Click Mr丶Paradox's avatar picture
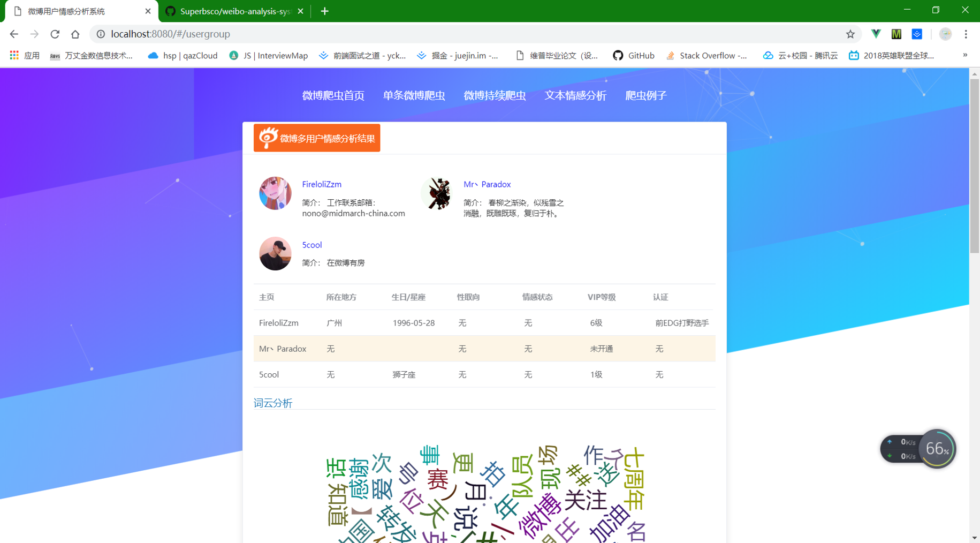Viewport: 980px width, 543px height. pyautogui.click(x=437, y=193)
